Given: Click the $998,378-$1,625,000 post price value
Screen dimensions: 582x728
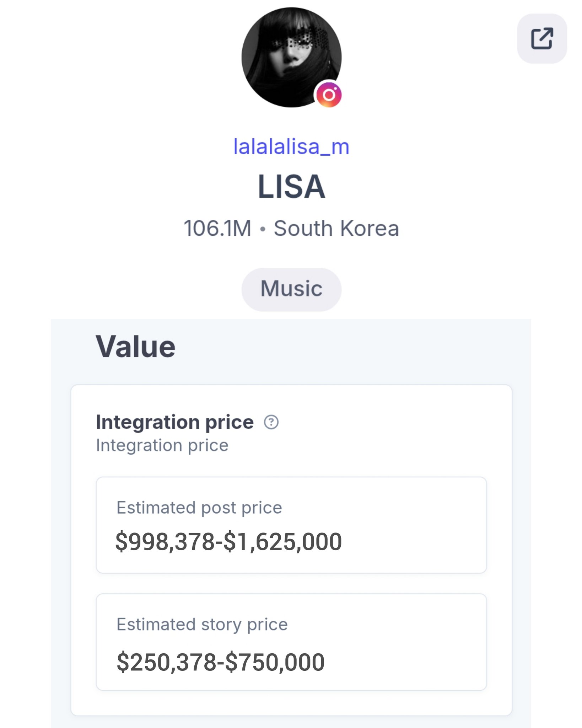Looking at the screenshot, I should (228, 542).
